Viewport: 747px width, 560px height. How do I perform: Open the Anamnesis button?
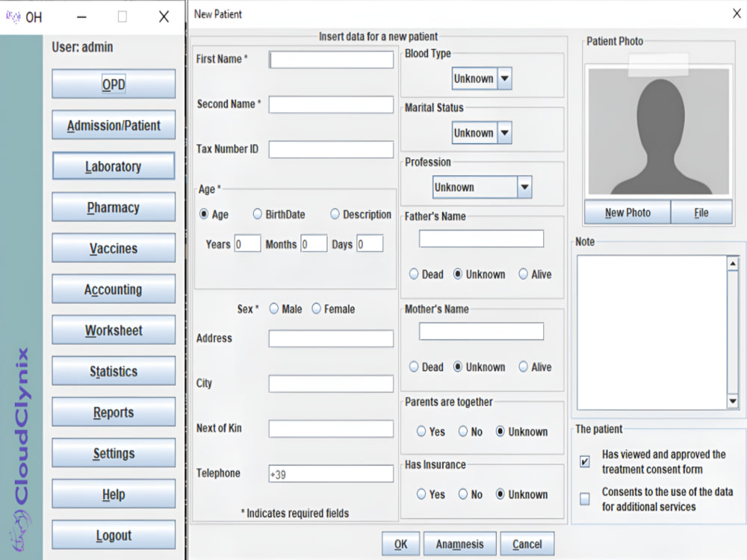[459, 544]
